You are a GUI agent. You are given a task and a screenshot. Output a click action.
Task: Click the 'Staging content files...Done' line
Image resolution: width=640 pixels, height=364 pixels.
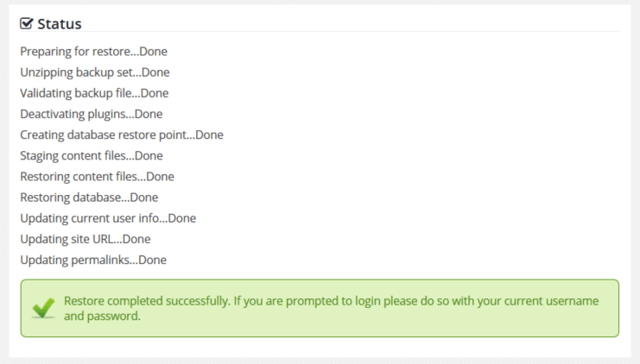[x=91, y=155]
